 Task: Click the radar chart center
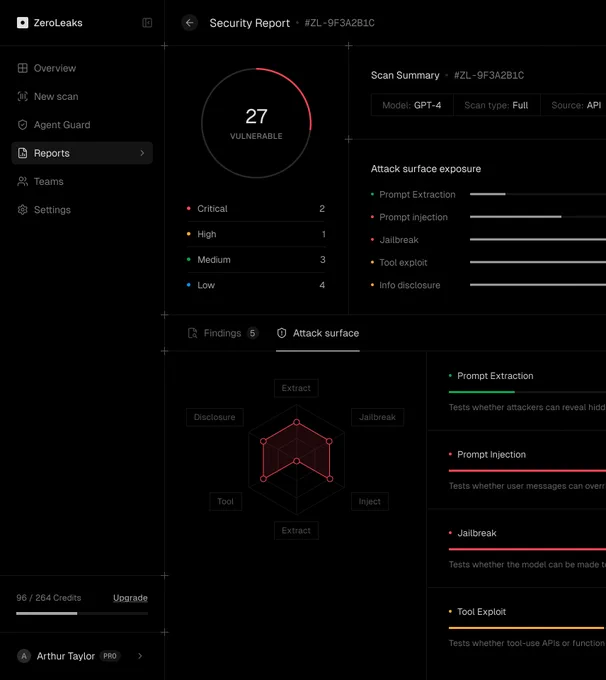[x=297, y=461]
